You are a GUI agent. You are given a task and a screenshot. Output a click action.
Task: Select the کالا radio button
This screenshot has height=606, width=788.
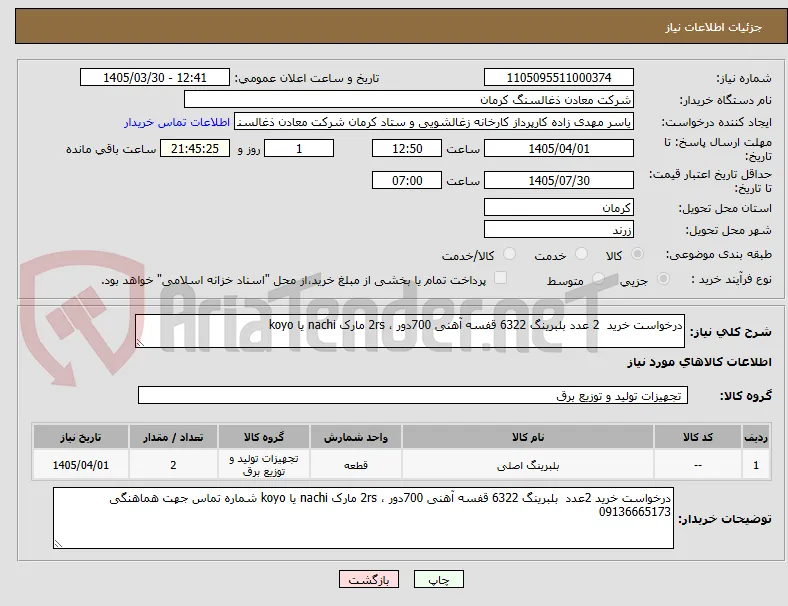(637, 254)
